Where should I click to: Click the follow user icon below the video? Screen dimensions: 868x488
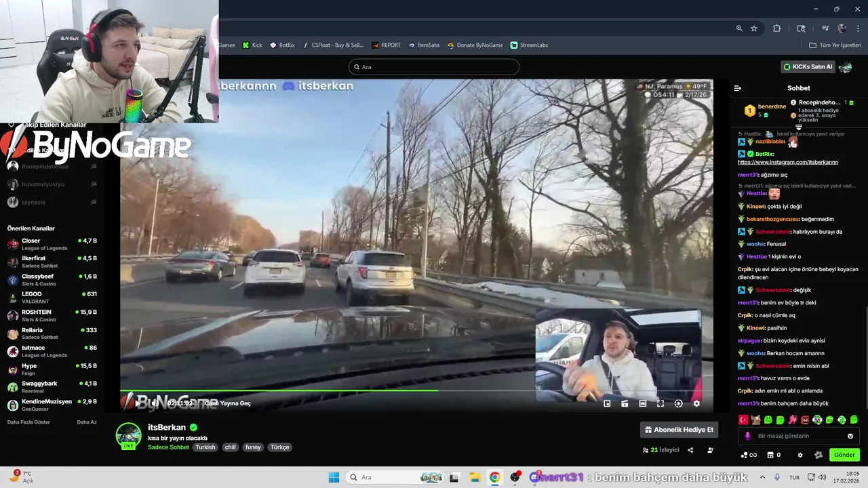710,450
